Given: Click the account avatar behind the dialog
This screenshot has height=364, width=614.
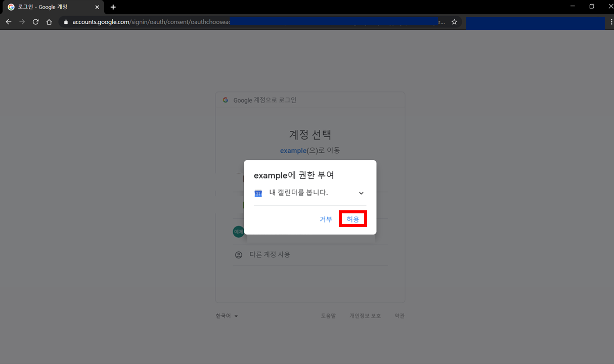Looking at the screenshot, I should [x=238, y=232].
